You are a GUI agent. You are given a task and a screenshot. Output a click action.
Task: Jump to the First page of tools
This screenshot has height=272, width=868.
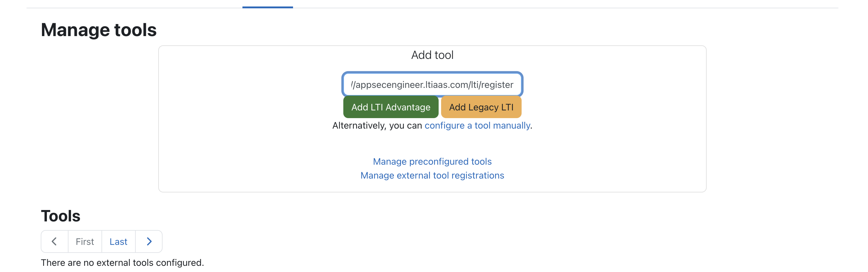click(x=85, y=241)
